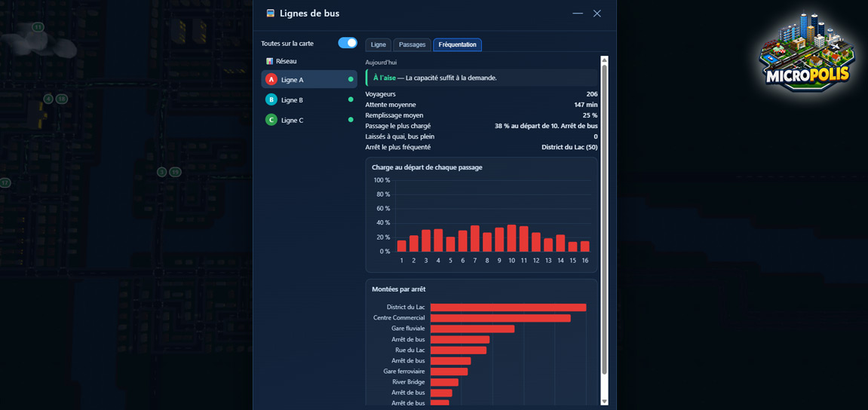Click the green C line badge
The height and width of the screenshot is (410, 868).
pyautogui.click(x=271, y=120)
